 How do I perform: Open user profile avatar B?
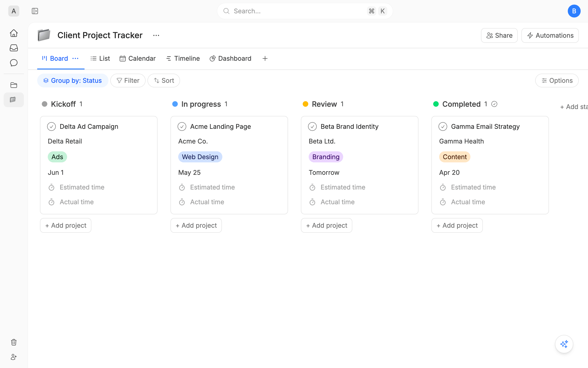(574, 11)
